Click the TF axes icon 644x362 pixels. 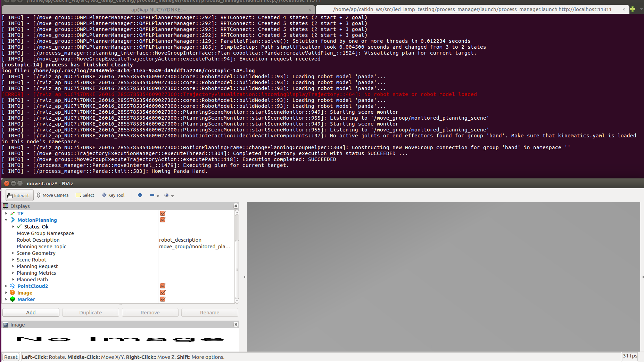coord(13,214)
